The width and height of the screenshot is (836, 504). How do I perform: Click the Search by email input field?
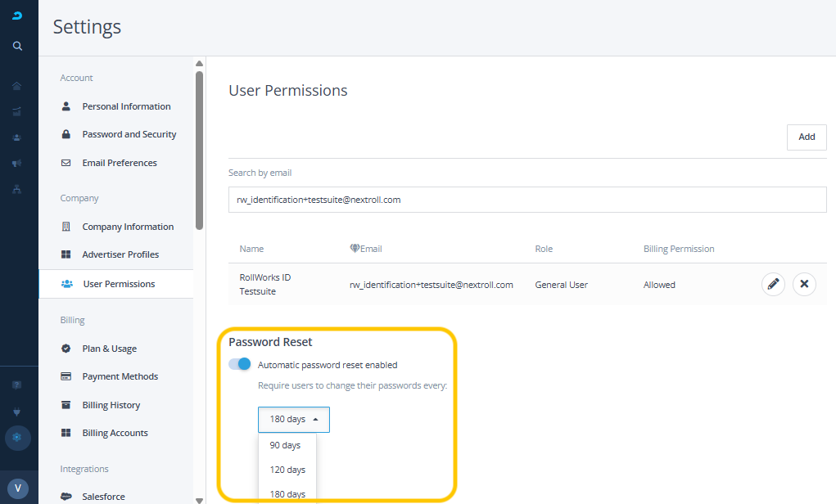coord(526,200)
